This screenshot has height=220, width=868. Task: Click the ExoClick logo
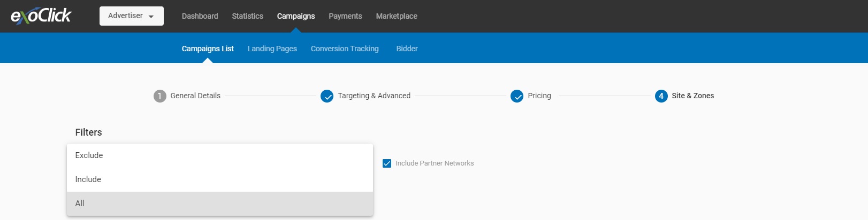click(41, 16)
